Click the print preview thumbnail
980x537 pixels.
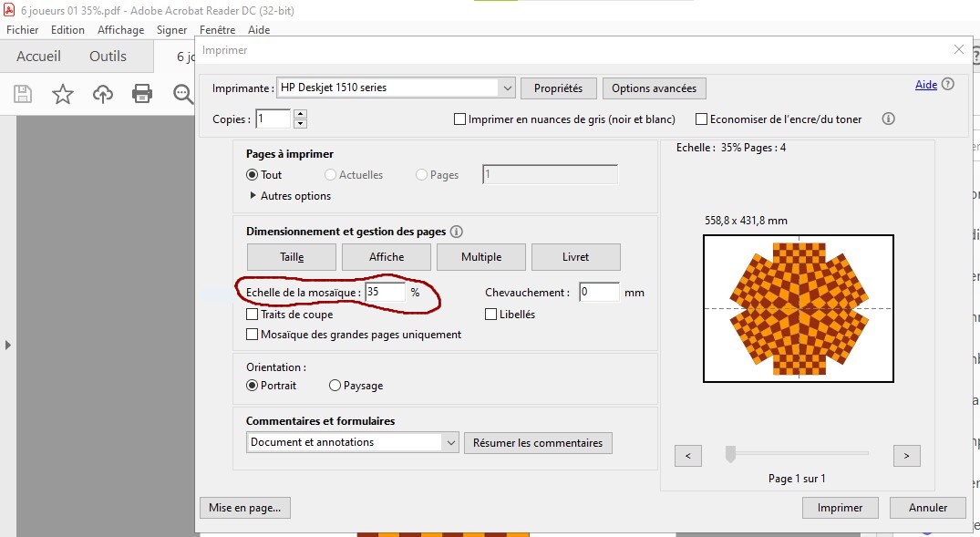tap(798, 308)
